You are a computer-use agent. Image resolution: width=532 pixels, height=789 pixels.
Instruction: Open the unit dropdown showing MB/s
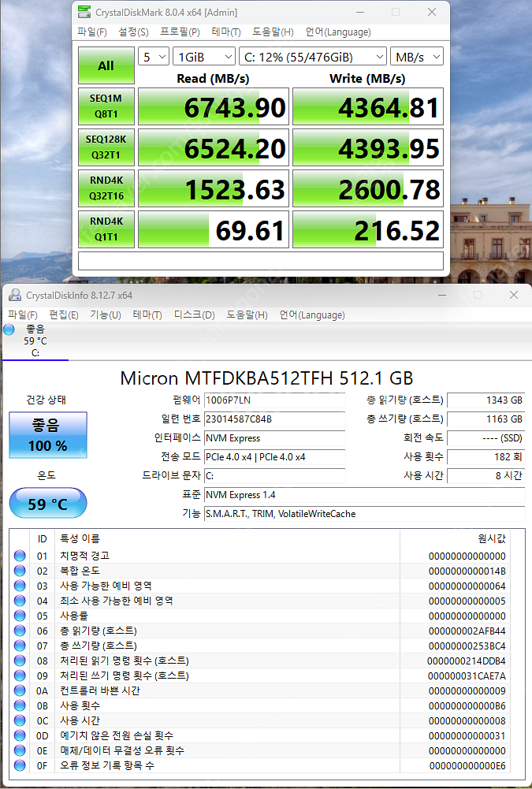417,57
